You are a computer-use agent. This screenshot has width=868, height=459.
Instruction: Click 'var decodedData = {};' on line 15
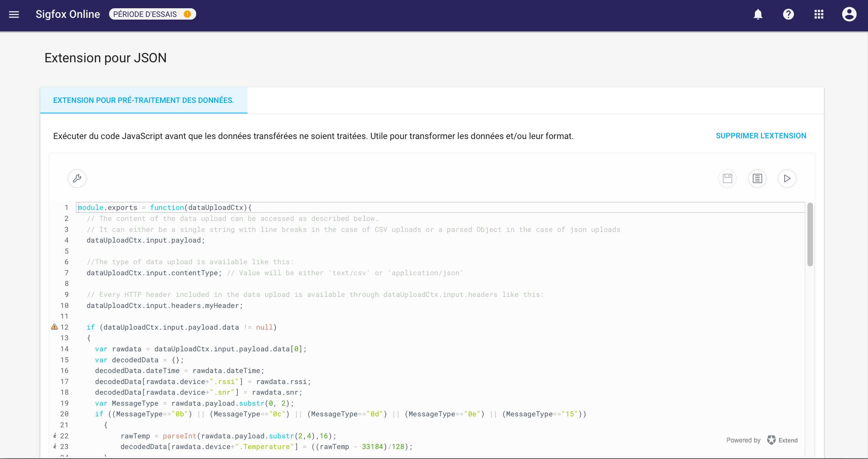pos(139,360)
